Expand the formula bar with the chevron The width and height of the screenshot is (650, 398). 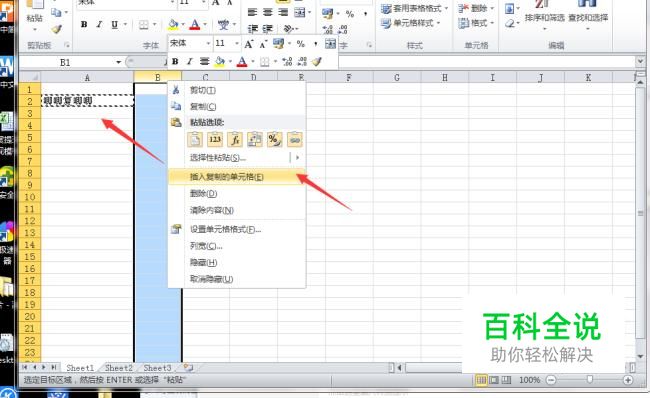pos(640,62)
